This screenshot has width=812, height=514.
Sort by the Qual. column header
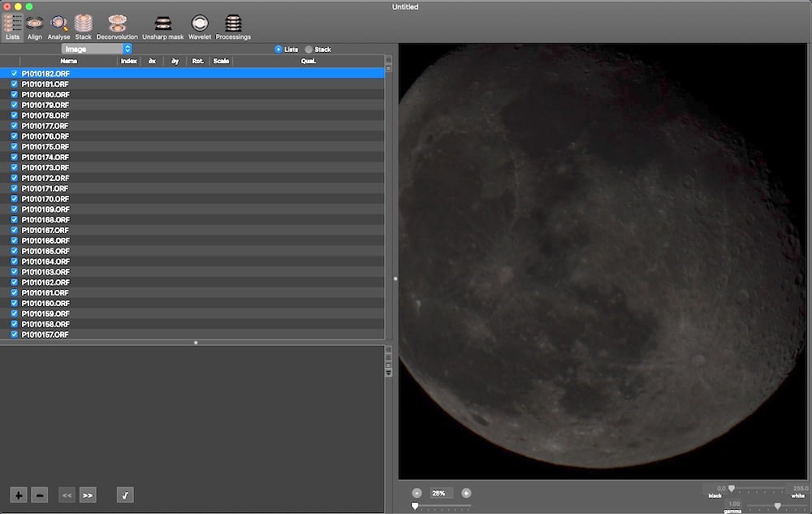coord(308,61)
